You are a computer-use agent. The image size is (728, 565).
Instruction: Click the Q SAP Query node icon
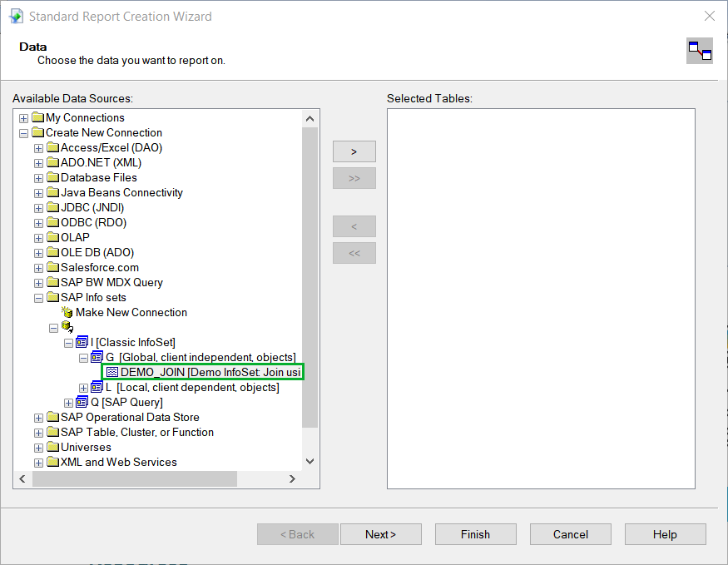82,402
